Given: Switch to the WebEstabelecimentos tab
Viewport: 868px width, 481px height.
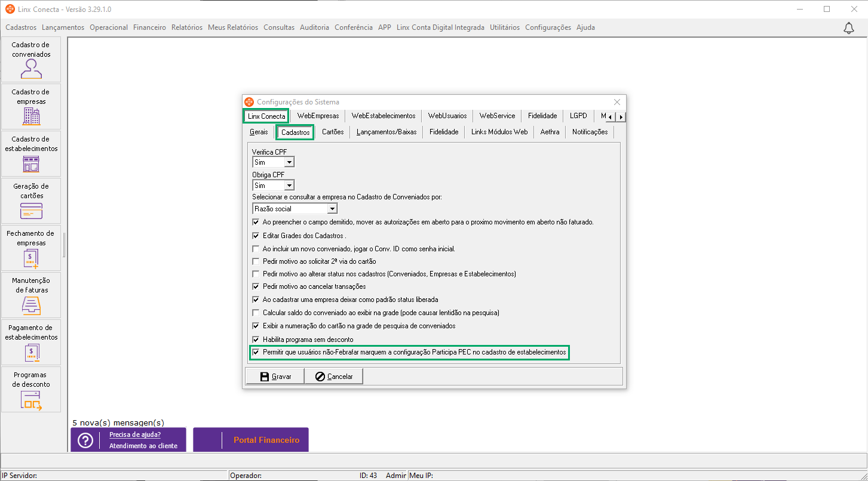Looking at the screenshot, I should pyautogui.click(x=384, y=116).
